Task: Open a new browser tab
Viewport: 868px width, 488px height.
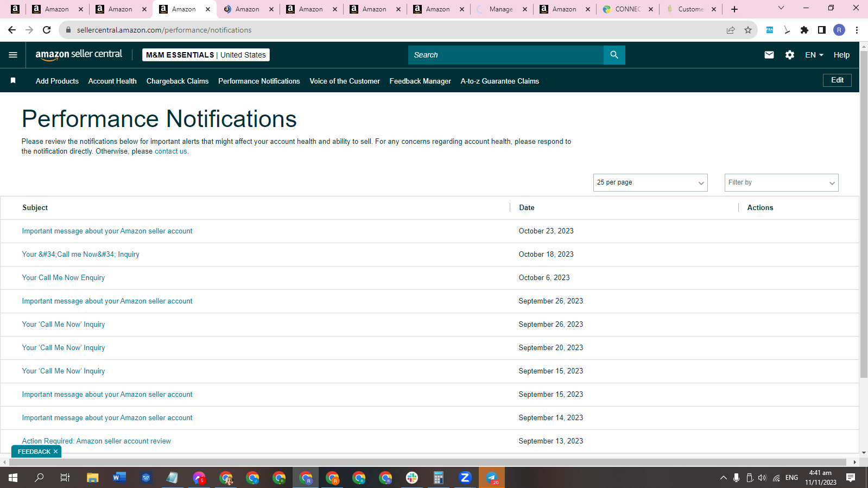Action: point(734,9)
